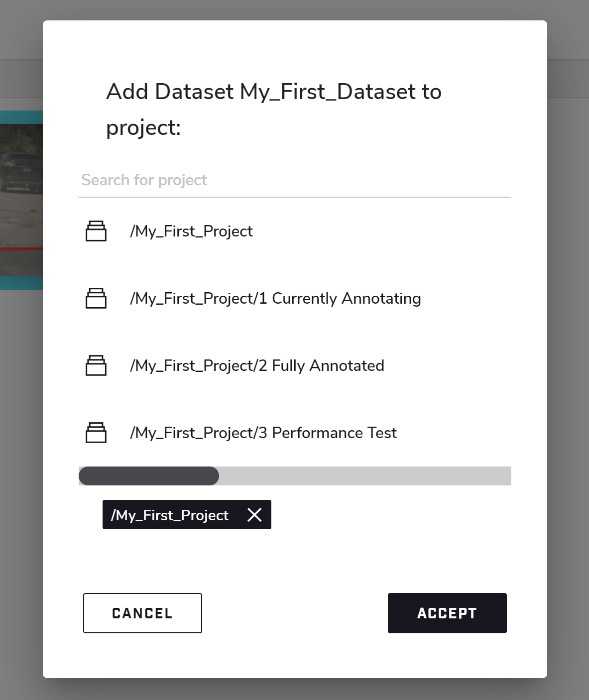Click the project icon beside /My_First_Project
Viewport: 589px width, 700px height.
point(97,231)
